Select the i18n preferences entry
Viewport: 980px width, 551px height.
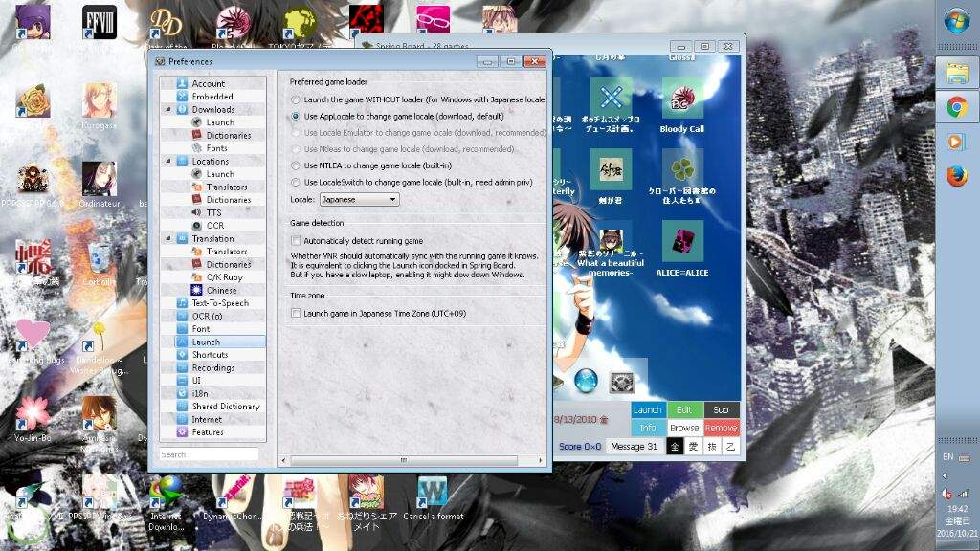click(200, 393)
